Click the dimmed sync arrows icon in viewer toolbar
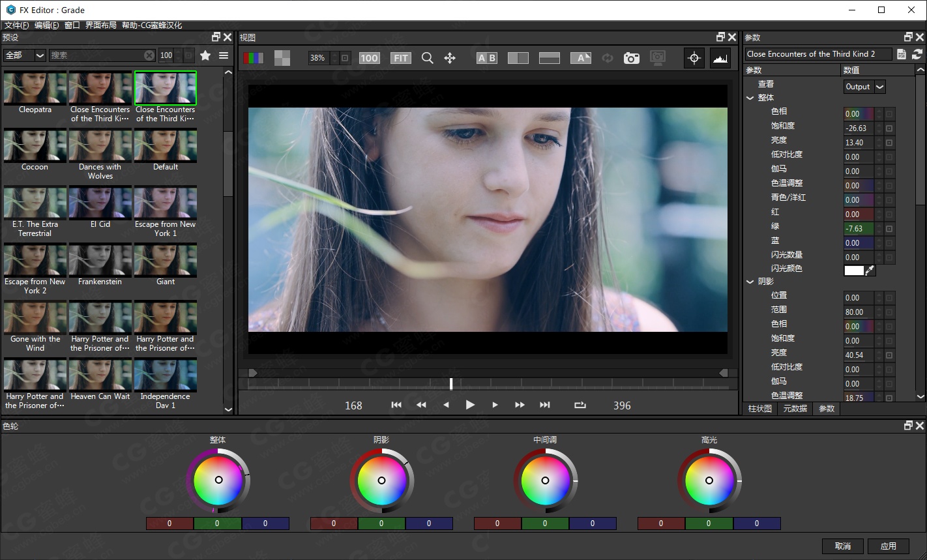Viewport: 927px width, 560px height. click(607, 58)
